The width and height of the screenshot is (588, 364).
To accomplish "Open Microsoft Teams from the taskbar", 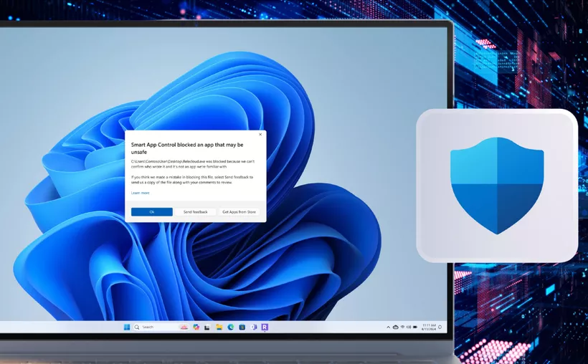I will click(x=253, y=327).
